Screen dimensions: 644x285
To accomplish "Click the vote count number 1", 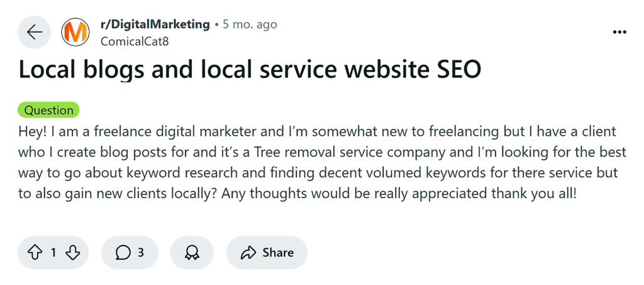I will 53,253.
